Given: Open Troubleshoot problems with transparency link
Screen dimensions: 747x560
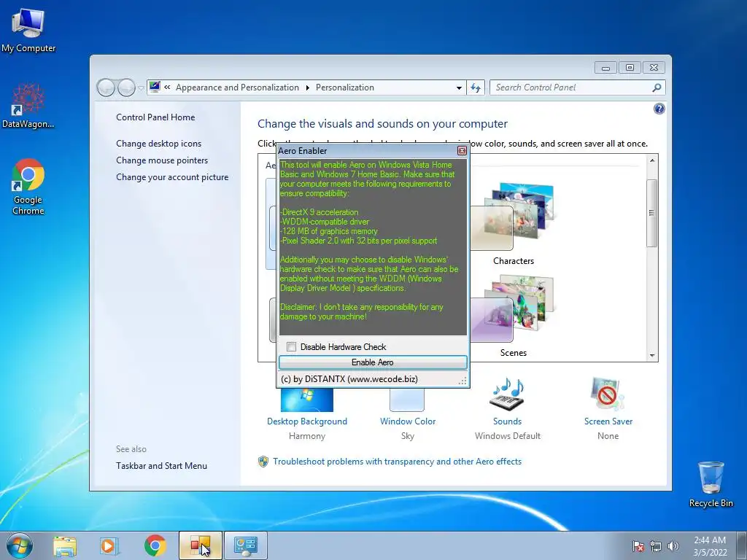Looking at the screenshot, I should [x=397, y=462].
